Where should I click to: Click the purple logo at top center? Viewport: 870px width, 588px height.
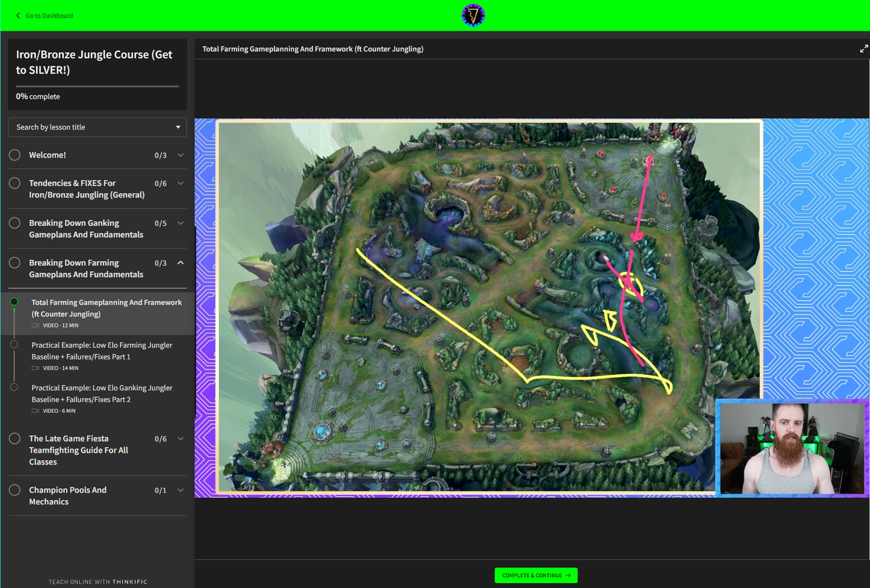tap(473, 16)
